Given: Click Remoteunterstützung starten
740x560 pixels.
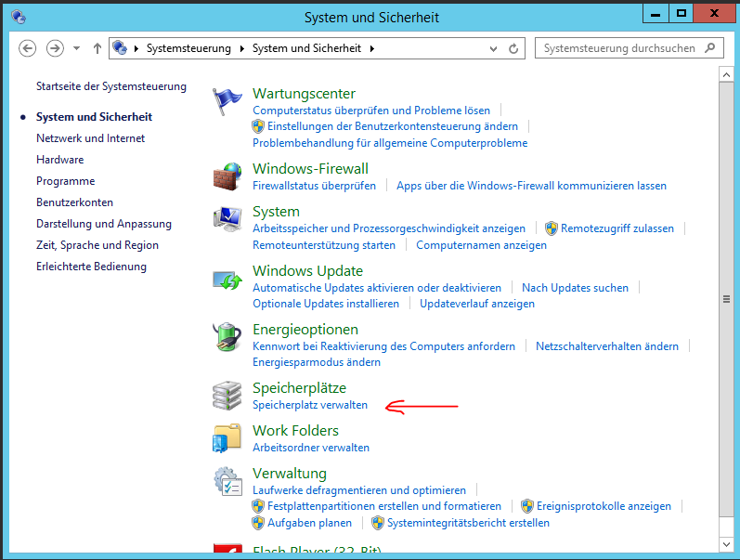Looking at the screenshot, I should [324, 245].
